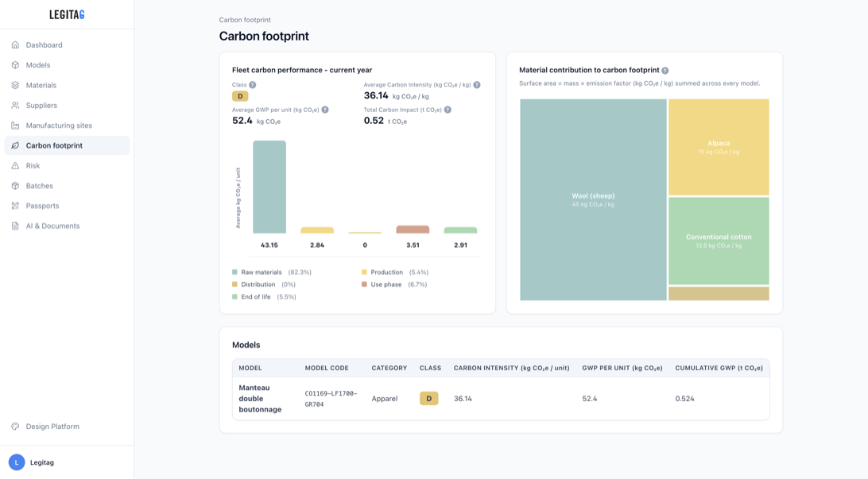Click help icon beside Material contribution title
Image resolution: width=868 pixels, height=479 pixels.
tap(665, 70)
